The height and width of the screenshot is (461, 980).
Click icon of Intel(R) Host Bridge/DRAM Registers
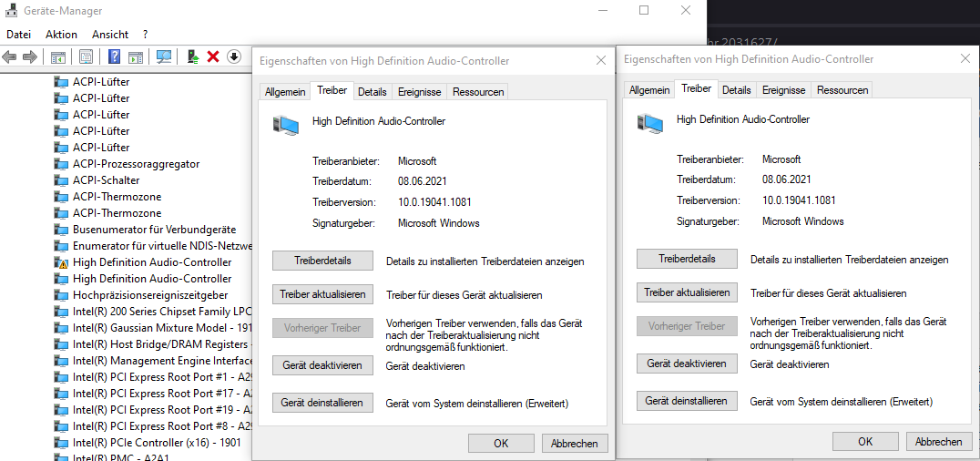point(61,344)
